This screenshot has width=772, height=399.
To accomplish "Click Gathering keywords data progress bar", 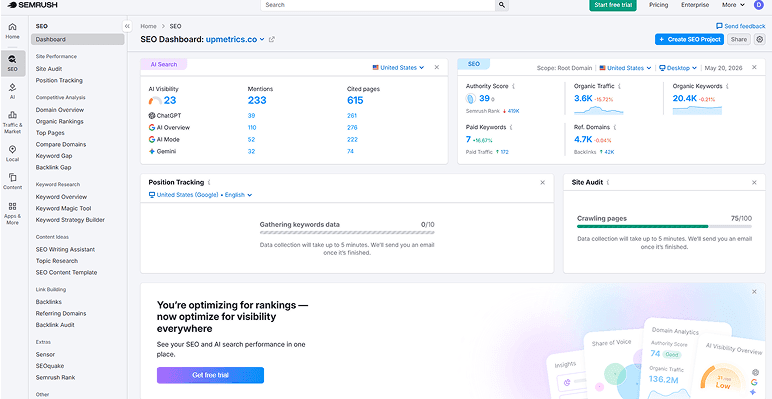I will tap(347, 233).
